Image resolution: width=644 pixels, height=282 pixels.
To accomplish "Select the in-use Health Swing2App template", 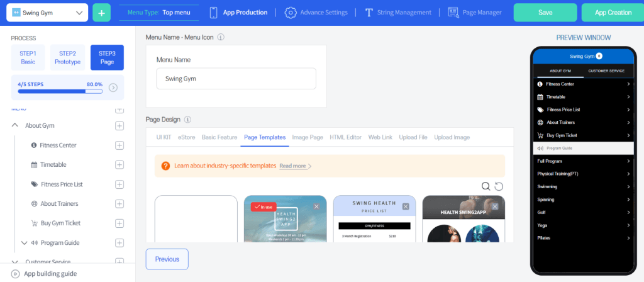I will 286,218.
